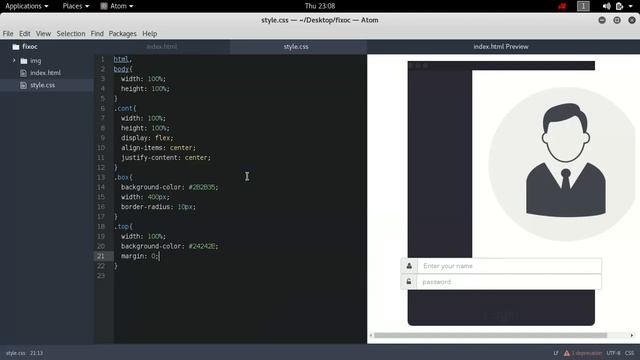Click the .cont selector text on line 6
This screenshot has height=360, width=640.
[x=123, y=108]
